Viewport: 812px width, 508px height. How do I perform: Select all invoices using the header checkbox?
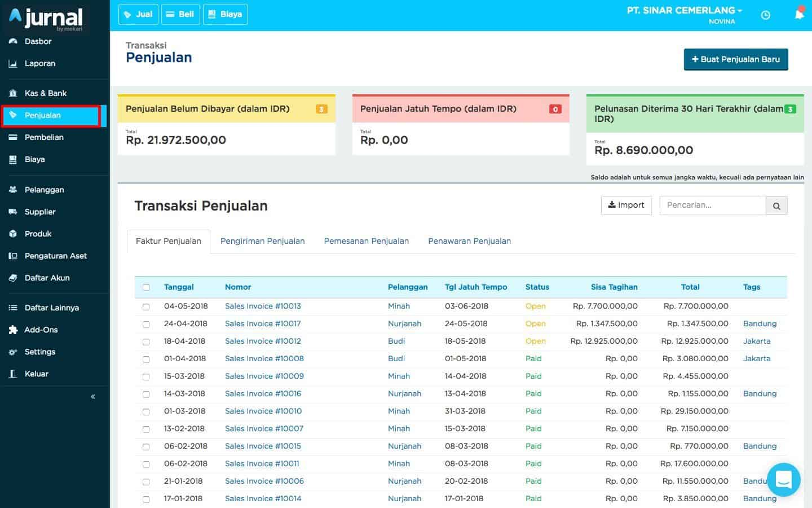click(146, 287)
